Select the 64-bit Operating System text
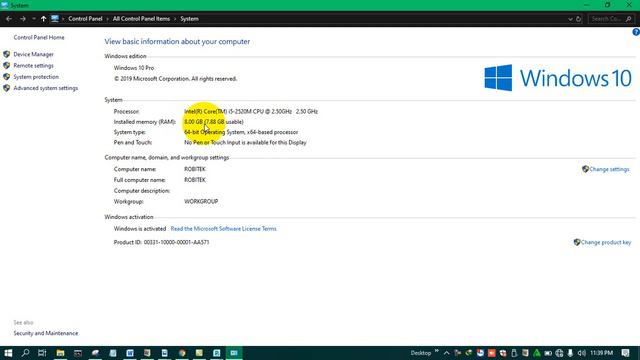The width and height of the screenshot is (640, 360). click(x=241, y=132)
